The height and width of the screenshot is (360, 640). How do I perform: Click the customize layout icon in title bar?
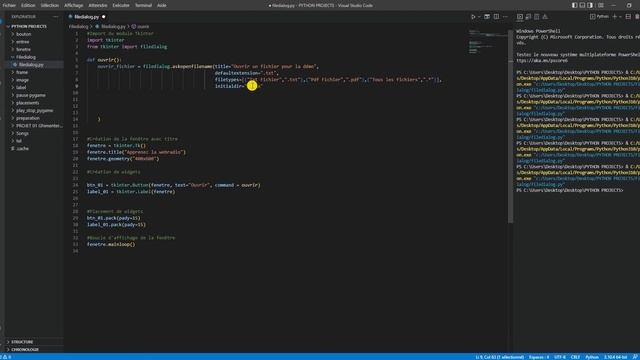pos(601,5)
